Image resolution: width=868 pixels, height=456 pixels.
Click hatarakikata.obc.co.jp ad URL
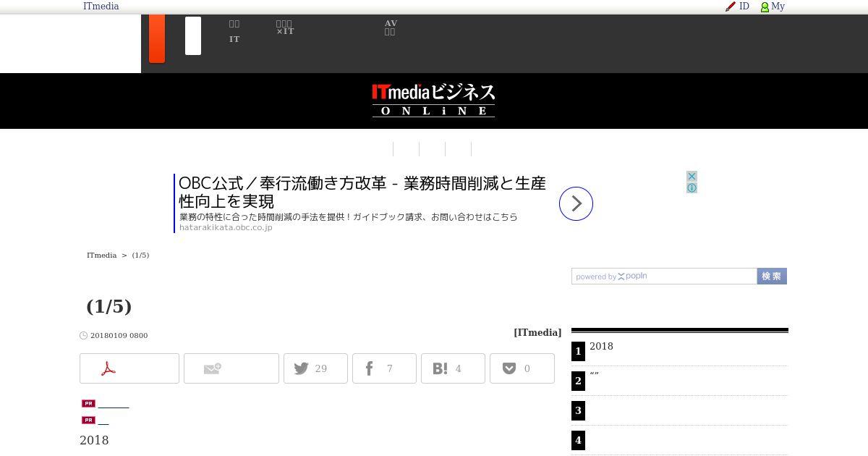226,227
